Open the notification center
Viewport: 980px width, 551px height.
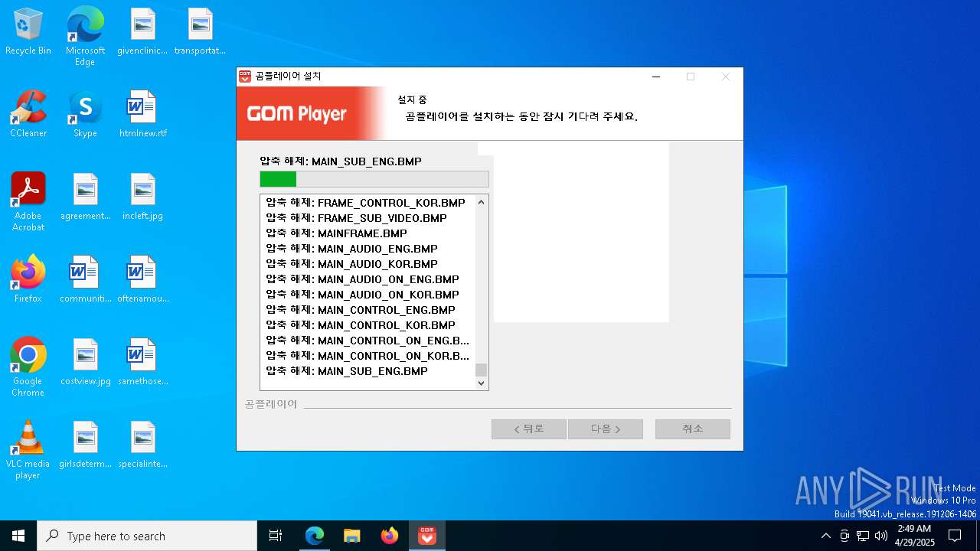pos(955,536)
